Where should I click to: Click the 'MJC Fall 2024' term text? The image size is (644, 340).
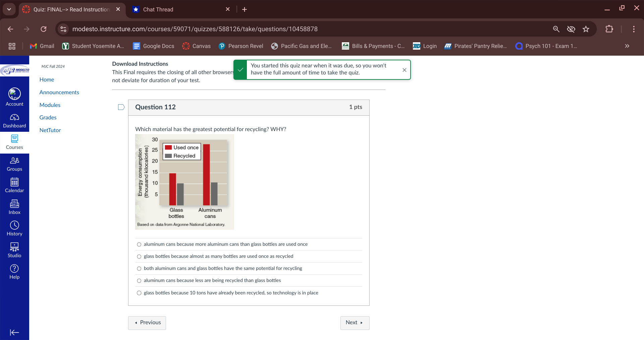(x=53, y=66)
